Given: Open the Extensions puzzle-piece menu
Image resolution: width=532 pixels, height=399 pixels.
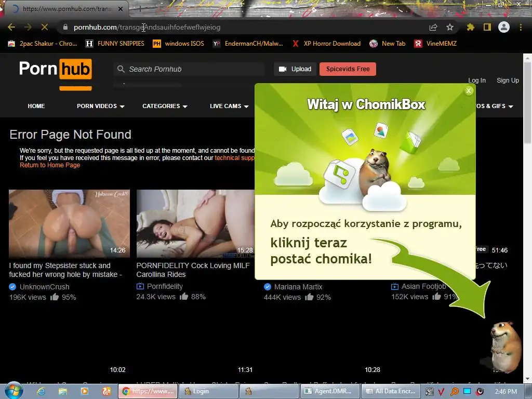Looking at the screenshot, I should coord(471,27).
